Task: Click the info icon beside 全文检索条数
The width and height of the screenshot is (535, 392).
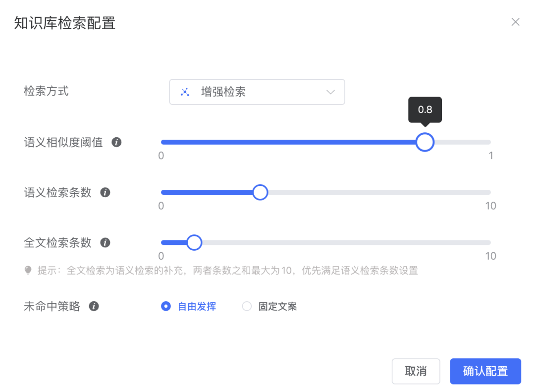Action: click(105, 242)
